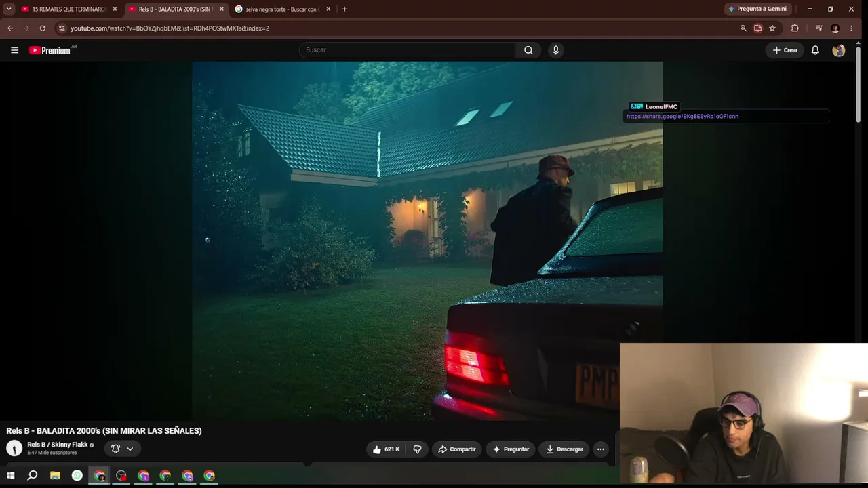Open the Rels B / Skinny Flakk channel name
The height and width of the screenshot is (488, 868).
[x=58, y=445]
